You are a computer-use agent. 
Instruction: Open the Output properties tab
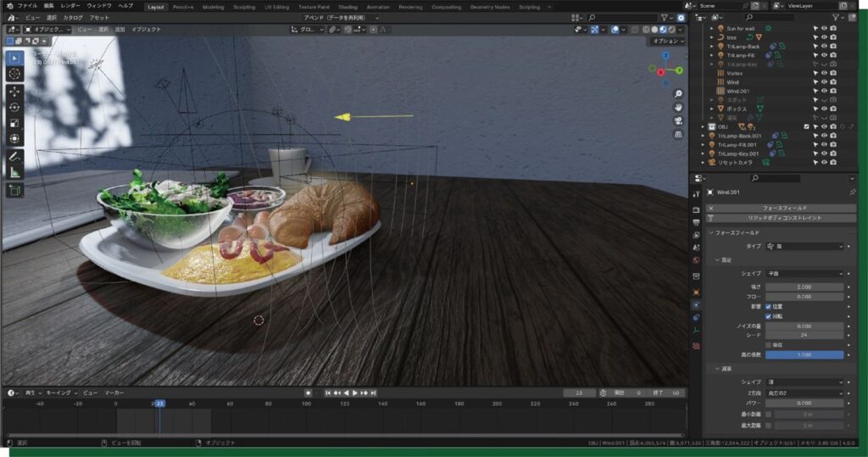[x=697, y=223]
